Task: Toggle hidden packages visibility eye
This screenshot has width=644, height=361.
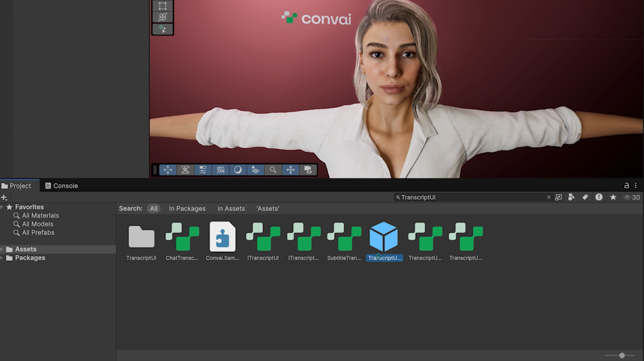Action: coord(627,197)
